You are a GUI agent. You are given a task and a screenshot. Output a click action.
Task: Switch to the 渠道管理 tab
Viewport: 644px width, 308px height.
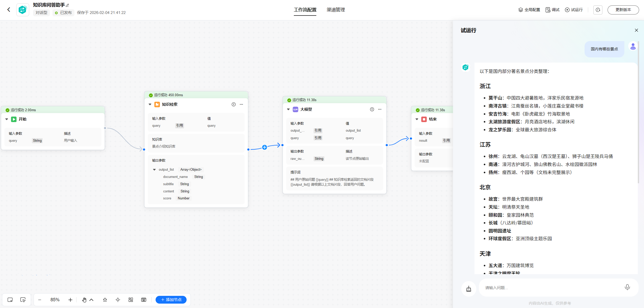coord(336,10)
